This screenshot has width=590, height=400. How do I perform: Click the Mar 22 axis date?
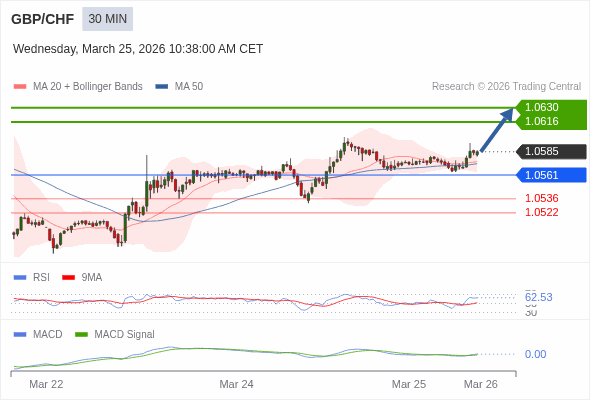pos(46,384)
